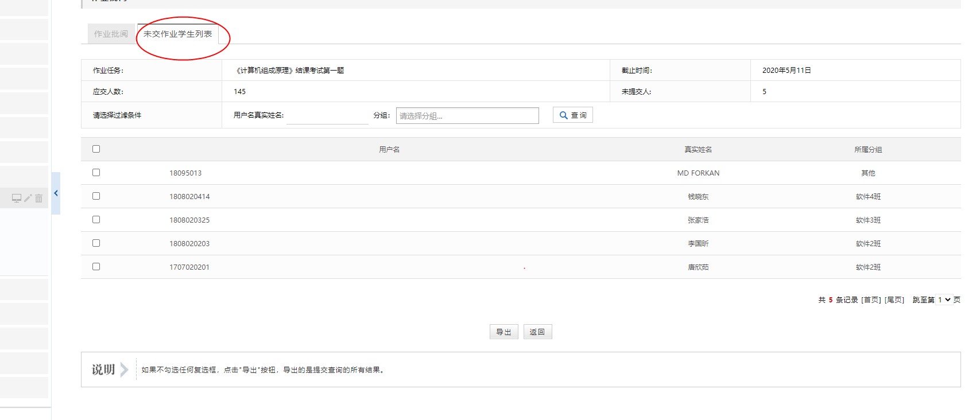Select the checkbox for user 1707020201
Screen dimensions: 980x420
[96, 267]
